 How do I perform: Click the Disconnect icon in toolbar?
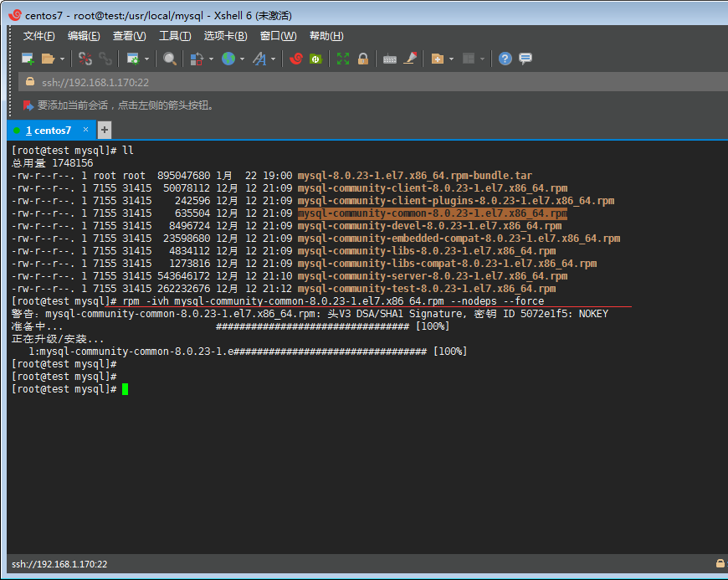[85, 59]
